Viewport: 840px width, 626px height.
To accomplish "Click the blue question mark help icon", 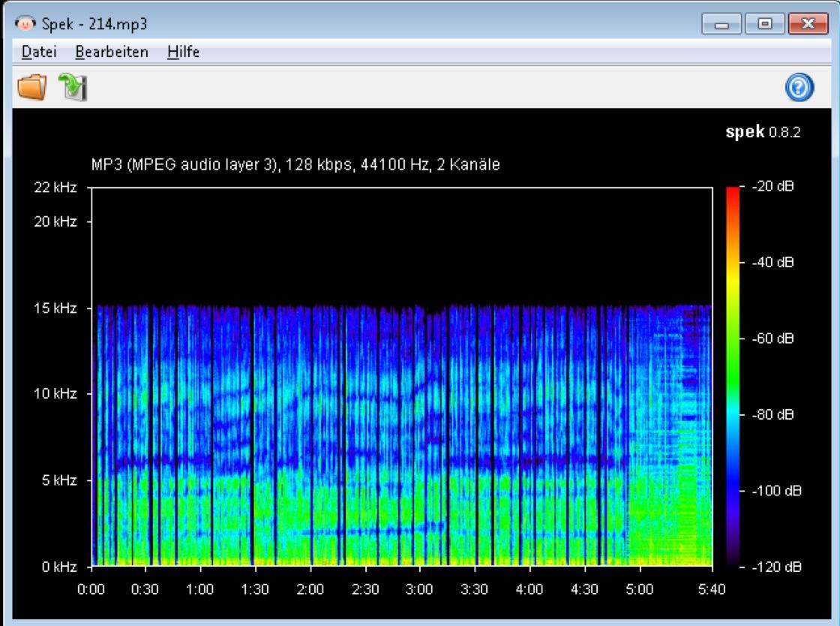I will 799,88.
